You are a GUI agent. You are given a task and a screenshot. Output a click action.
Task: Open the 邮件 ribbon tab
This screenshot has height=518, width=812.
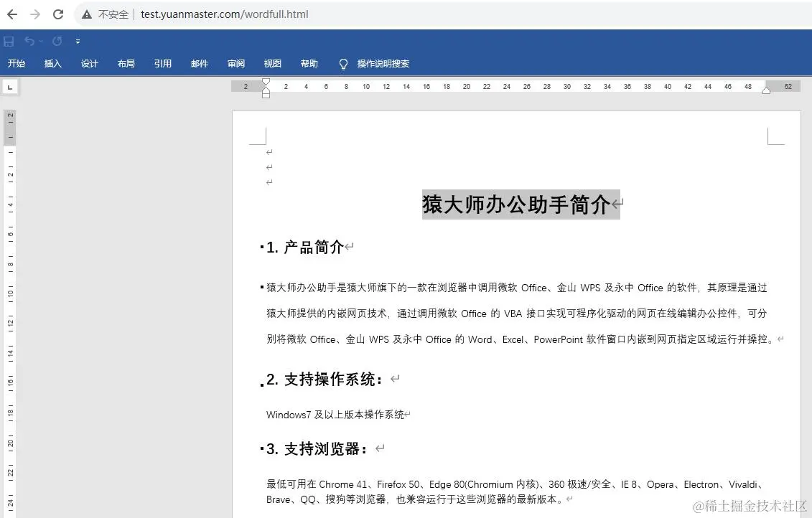click(x=200, y=64)
